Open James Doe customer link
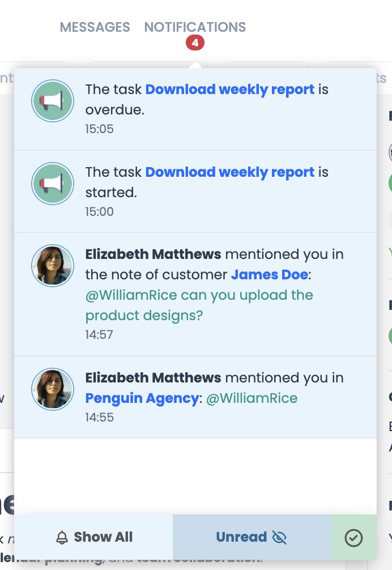Screen dimensions: 392x570 (269, 275)
